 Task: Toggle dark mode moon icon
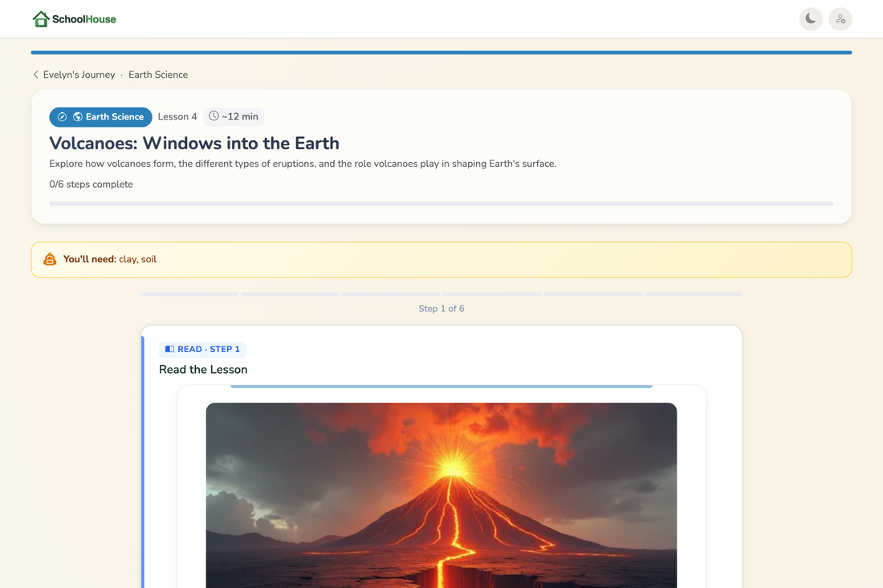(811, 19)
